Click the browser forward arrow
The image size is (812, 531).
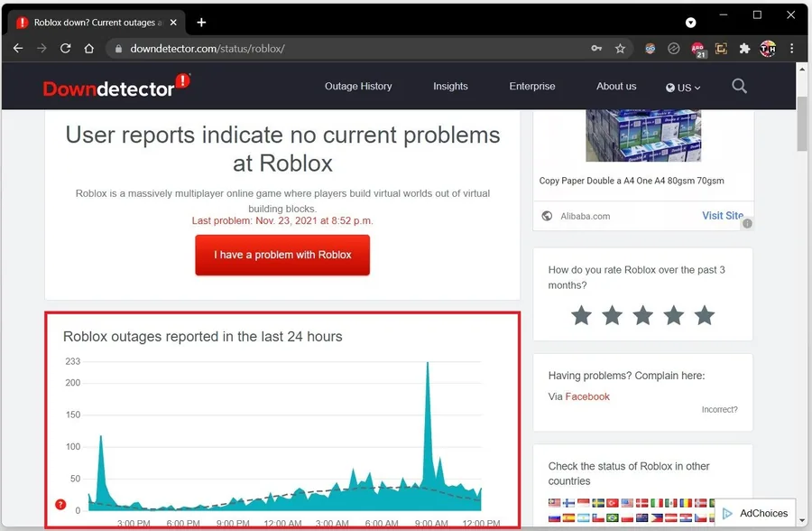point(42,48)
